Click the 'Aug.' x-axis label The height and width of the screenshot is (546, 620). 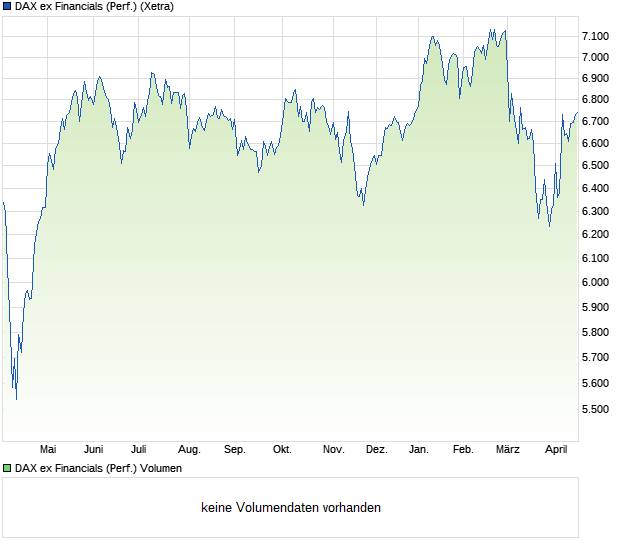(189, 450)
